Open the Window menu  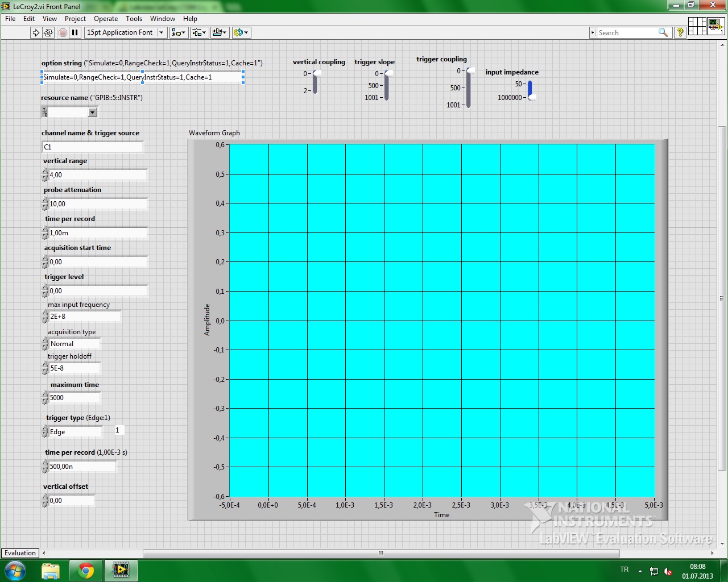tap(163, 19)
